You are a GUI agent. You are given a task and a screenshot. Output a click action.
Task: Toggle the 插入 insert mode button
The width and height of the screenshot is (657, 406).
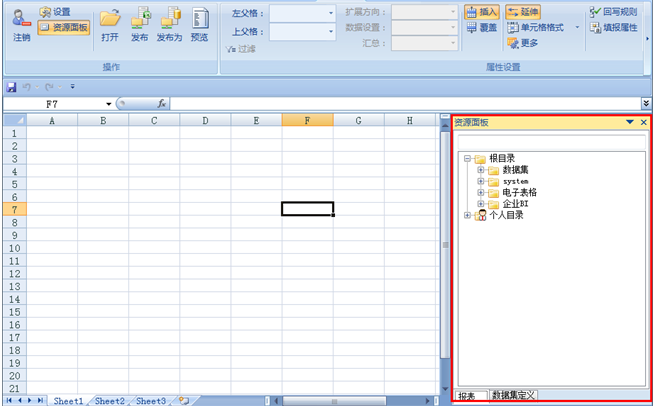[x=482, y=12]
